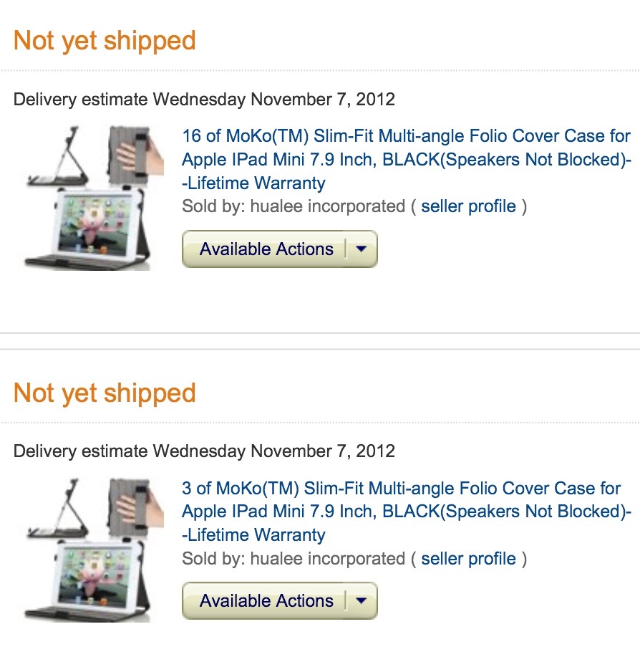
Task: Click Sold by hualee incorporated in 16-item order
Action: [x=294, y=206]
